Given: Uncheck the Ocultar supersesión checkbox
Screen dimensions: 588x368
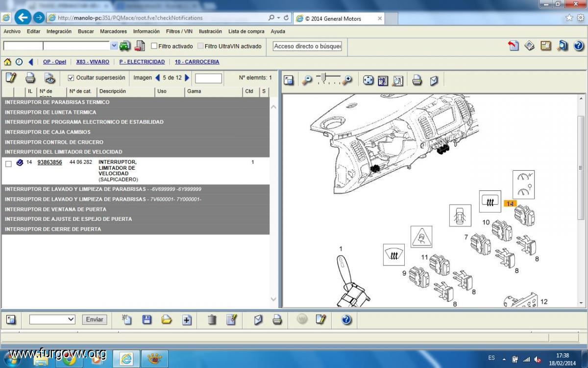Looking at the screenshot, I should (71, 78).
